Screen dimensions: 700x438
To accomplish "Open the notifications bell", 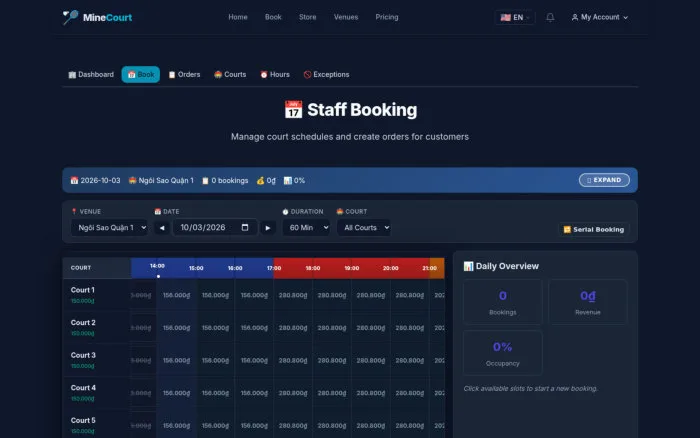I will [x=550, y=17].
